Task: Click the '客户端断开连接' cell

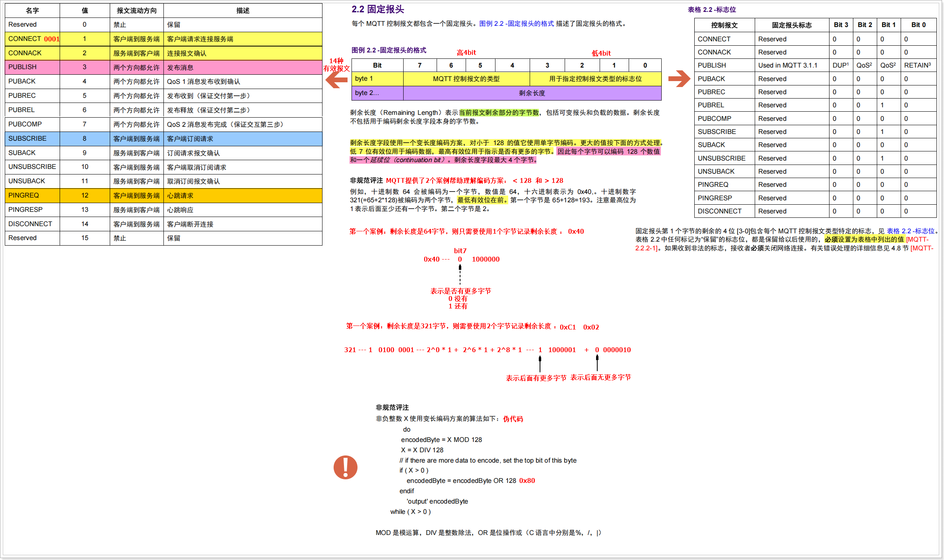Action: click(x=243, y=224)
